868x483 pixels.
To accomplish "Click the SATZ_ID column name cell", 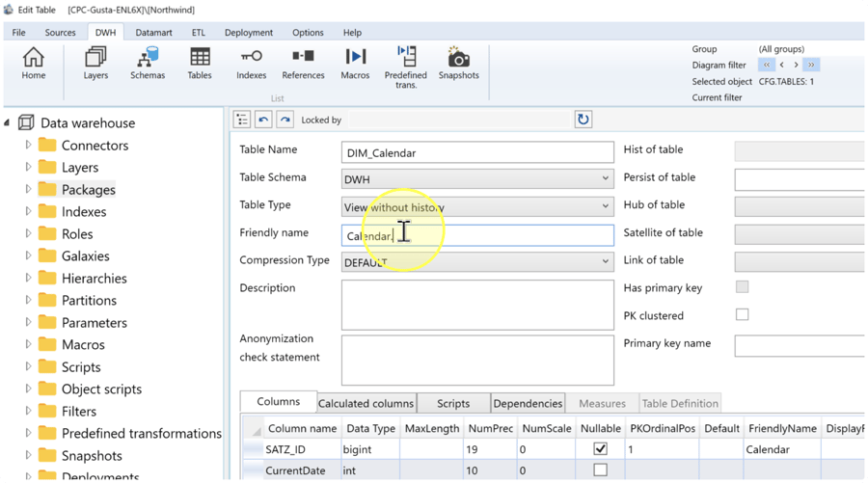I will coord(303,449).
